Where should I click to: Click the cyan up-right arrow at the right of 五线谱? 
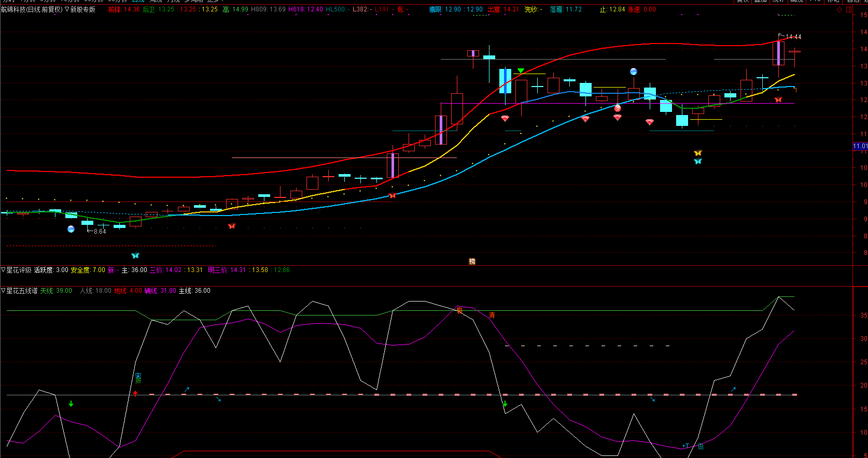(x=733, y=389)
